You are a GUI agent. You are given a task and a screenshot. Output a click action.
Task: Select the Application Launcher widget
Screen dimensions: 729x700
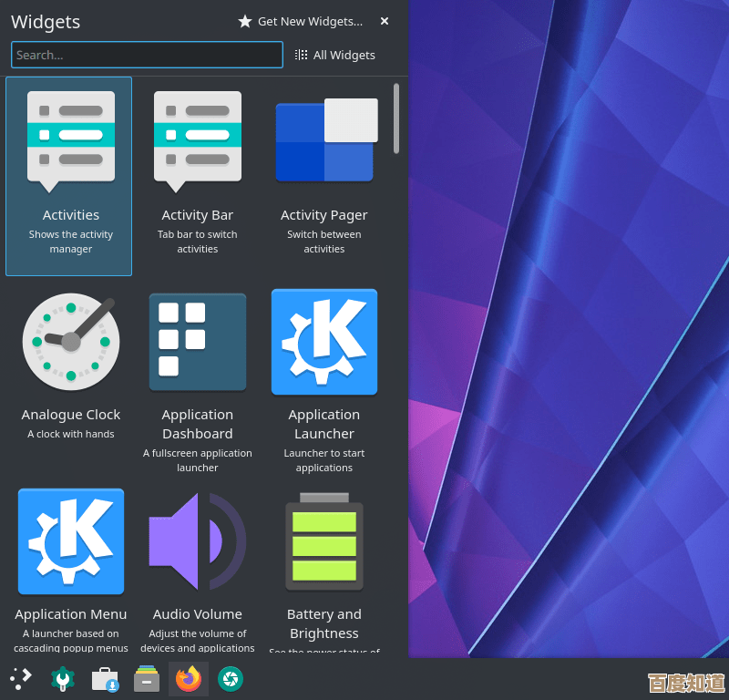tap(323, 374)
